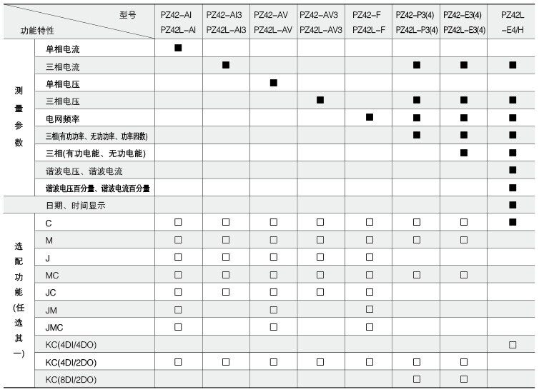
Task: Click 三相电压 filled marker under PZ42-AV3
Action: point(320,101)
